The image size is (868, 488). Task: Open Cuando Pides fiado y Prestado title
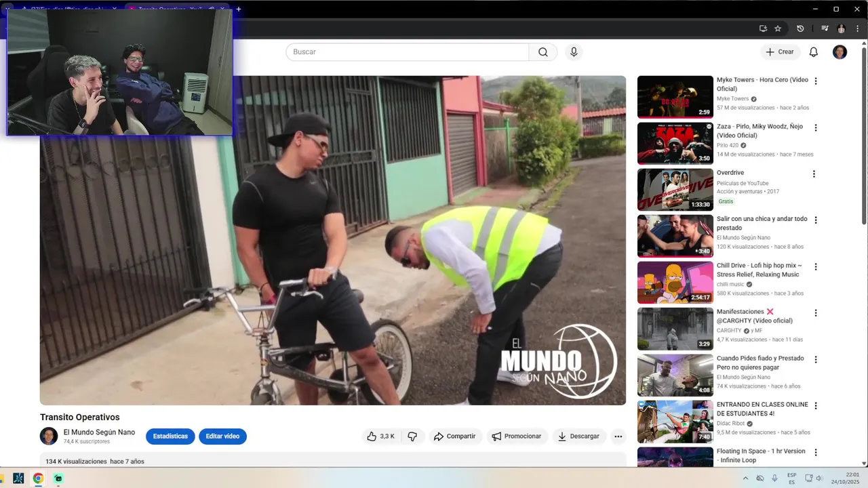(760, 363)
